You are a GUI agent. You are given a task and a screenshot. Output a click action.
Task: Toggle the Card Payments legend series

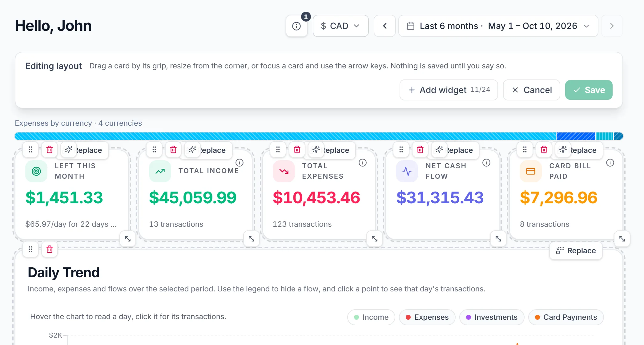566,317
